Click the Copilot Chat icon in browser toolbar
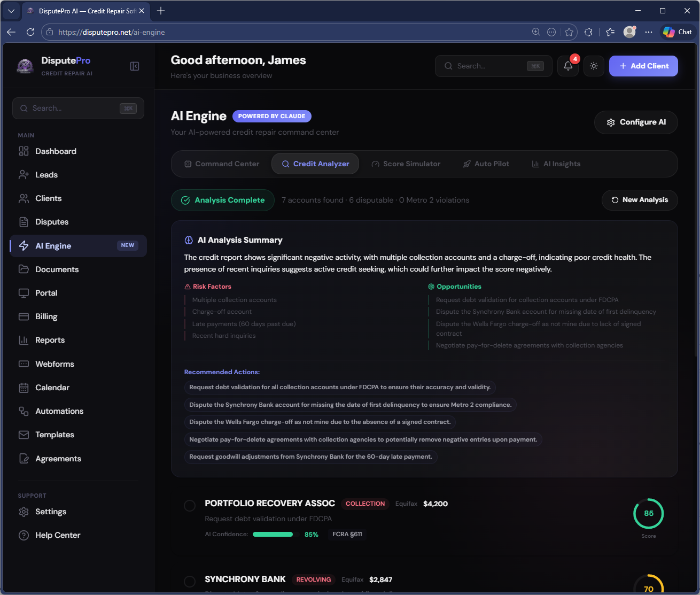 [x=669, y=32]
